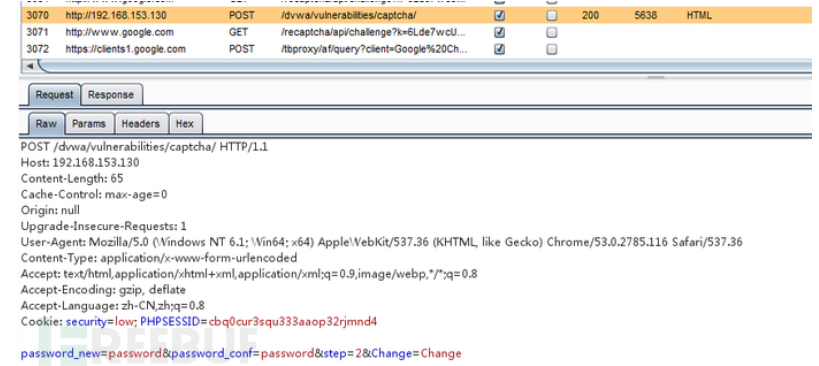819x366 pixels.
Task: Click the Upgrade-Insecure-Requests header
Action: [x=103, y=226]
